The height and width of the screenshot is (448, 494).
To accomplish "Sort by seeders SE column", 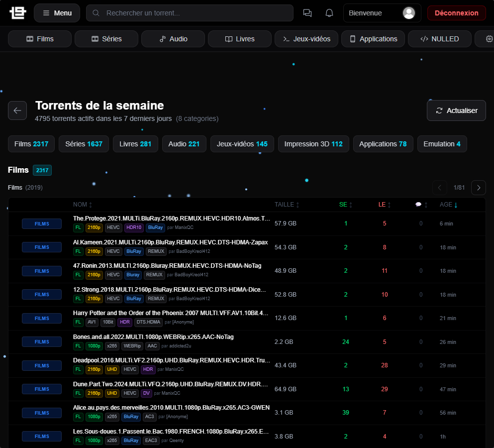I will pyautogui.click(x=346, y=205).
